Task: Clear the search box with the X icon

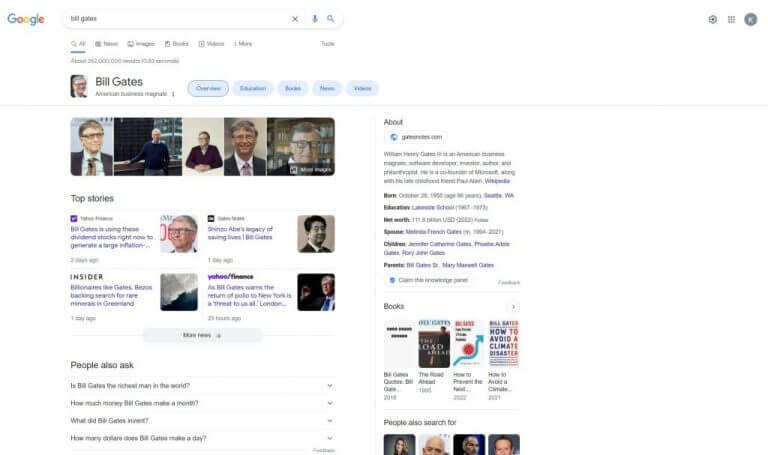Action: [295, 19]
